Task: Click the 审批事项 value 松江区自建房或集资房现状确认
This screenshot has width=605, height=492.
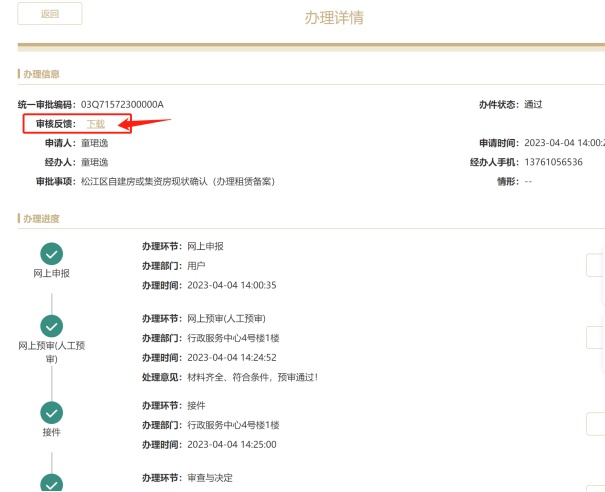Action: (177, 181)
